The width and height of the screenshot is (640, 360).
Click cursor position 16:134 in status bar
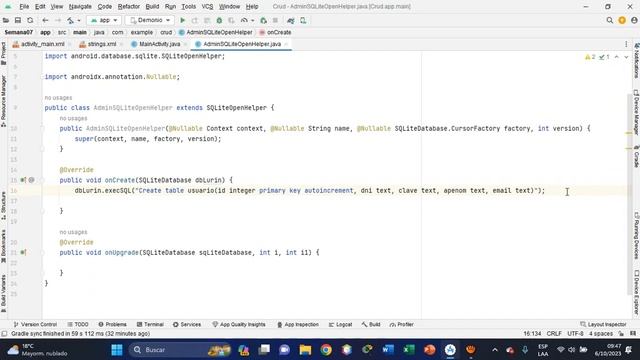point(532,334)
